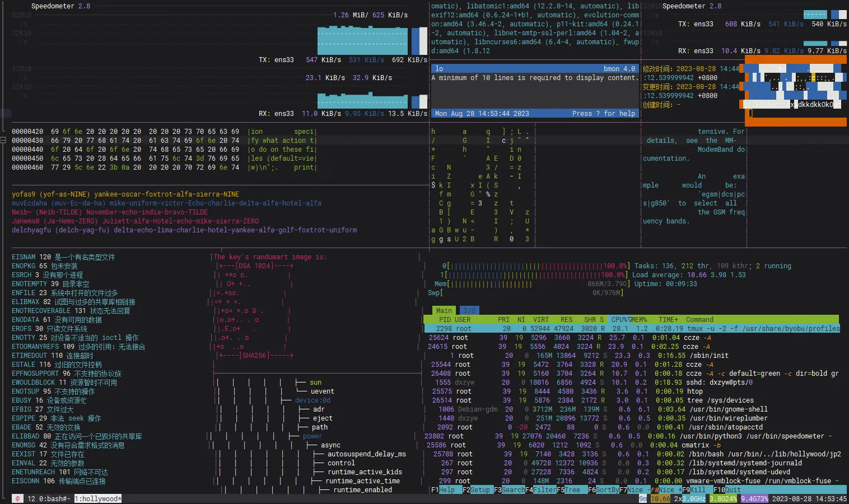Click the 2x3.0GHz CPU frequency indicator
This screenshot has width=849, height=504.
pyautogui.click(x=689, y=498)
